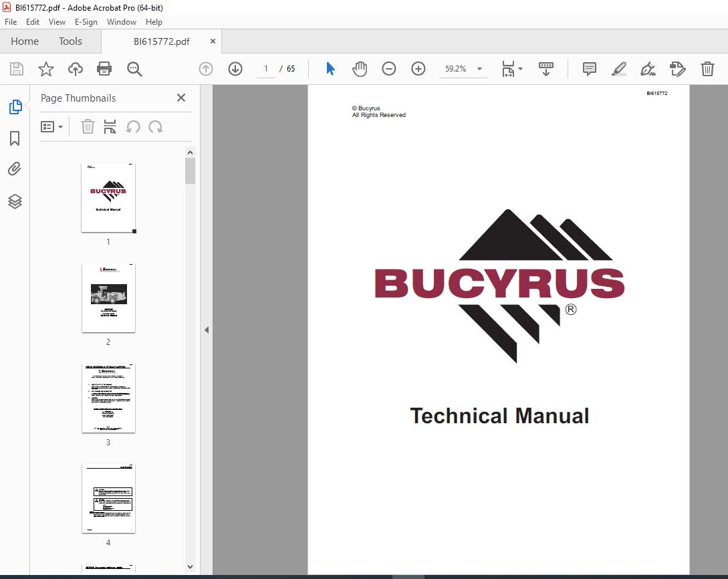Open the scrolling mode keyboard icon
Image resolution: width=728 pixels, height=579 pixels.
546,69
